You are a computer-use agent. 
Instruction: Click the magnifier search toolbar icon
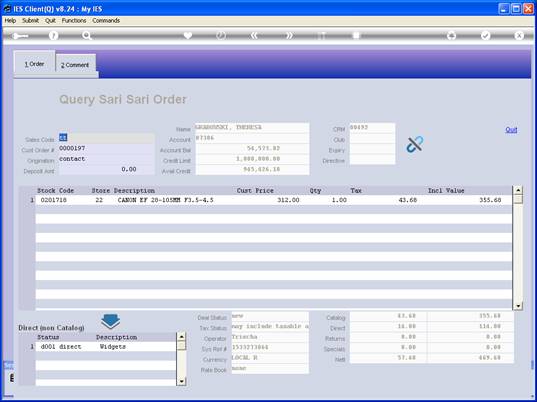click(x=86, y=35)
